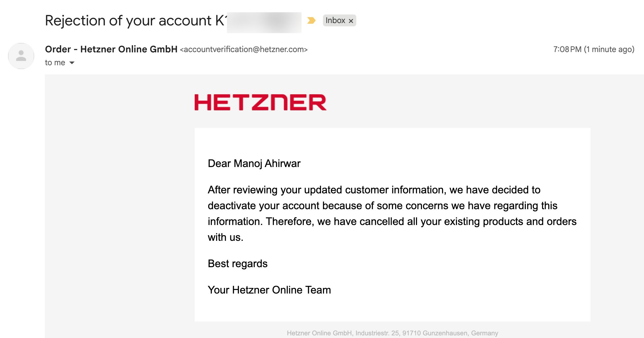Click the "Best regards" line
Screen dimensions: 644x338
click(238, 264)
